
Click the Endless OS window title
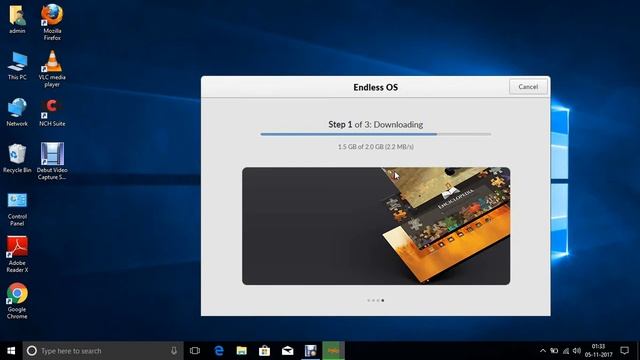pyautogui.click(x=376, y=87)
